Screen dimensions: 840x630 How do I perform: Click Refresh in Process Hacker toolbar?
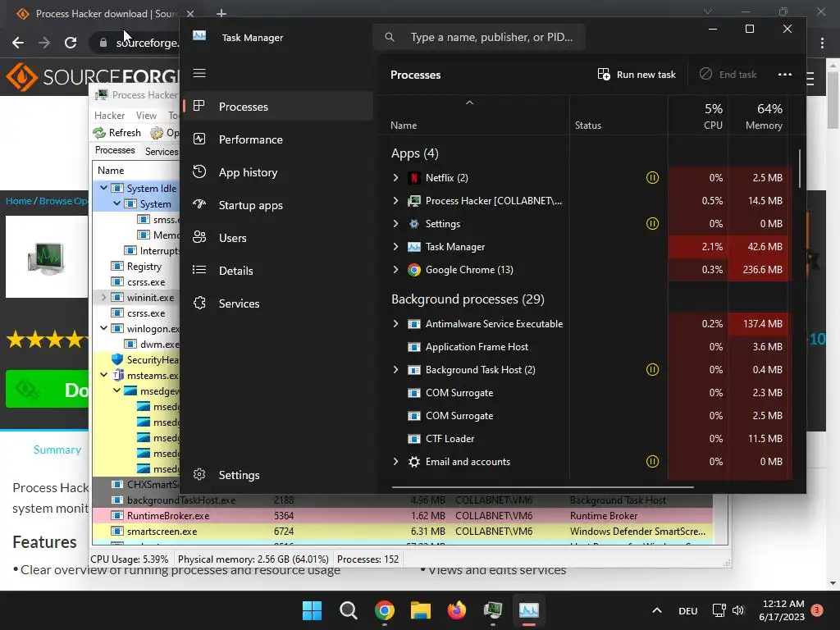click(117, 132)
